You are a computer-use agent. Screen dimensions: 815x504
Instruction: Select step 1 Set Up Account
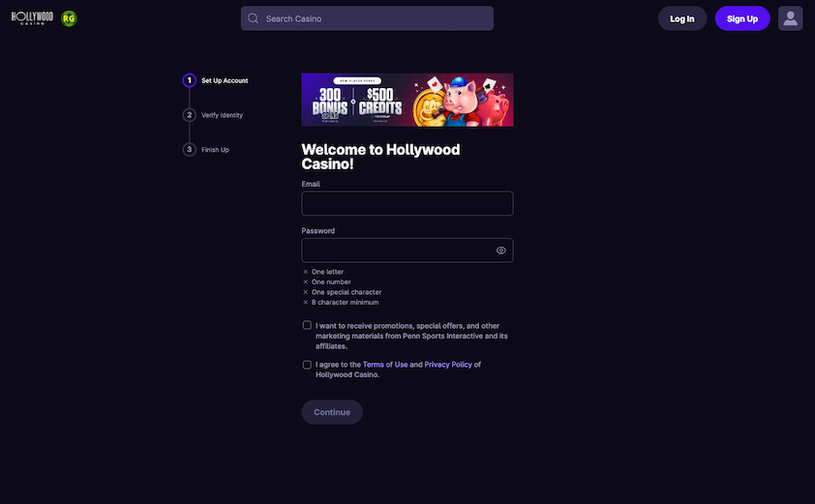click(x=215, y=80)
